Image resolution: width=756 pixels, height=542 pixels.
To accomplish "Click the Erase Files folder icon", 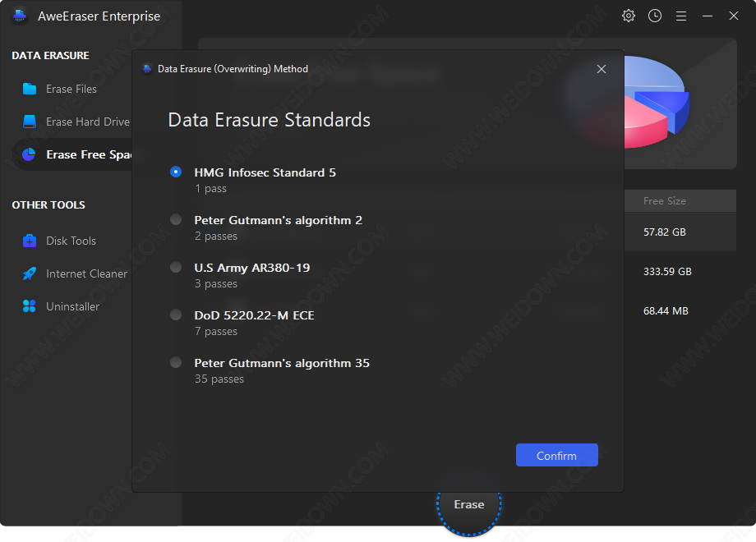I will 30,89.
